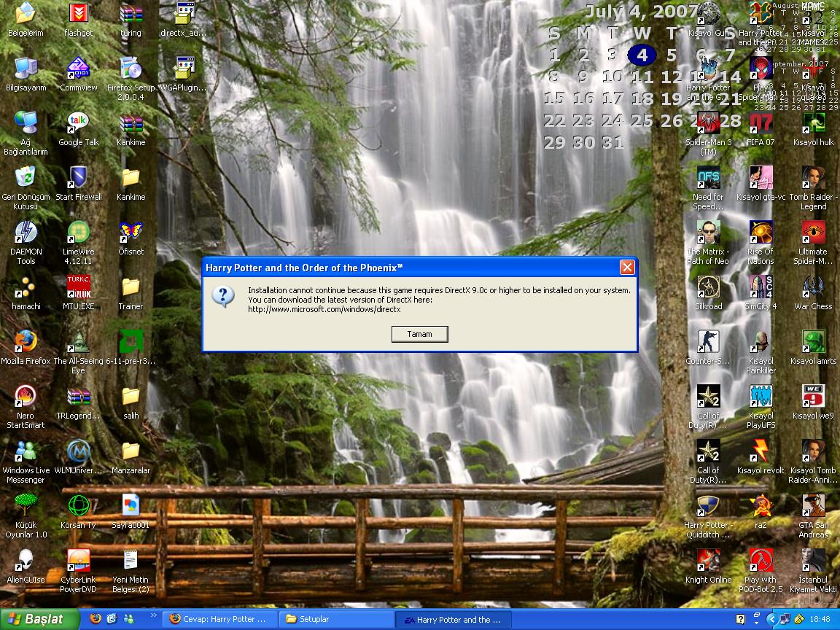Select the Küçük Oyunlar 1.0 icon

pyautogui.click(x=26, y=516)
